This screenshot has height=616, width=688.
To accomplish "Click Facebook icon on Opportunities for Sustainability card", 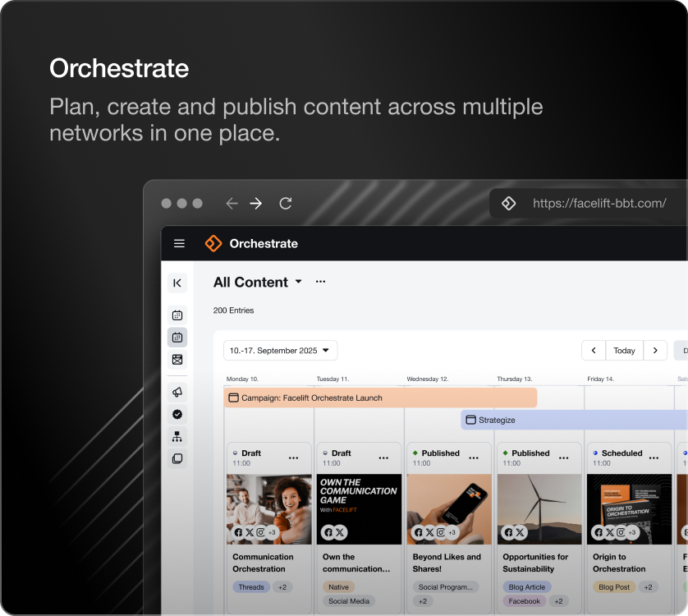I will pos(508,532).
